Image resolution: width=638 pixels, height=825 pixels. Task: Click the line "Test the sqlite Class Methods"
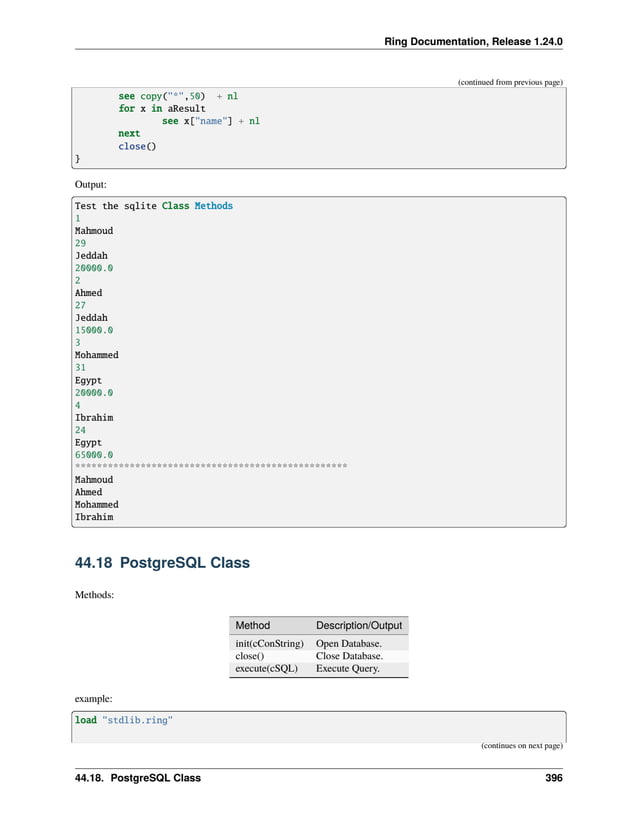(x=154, y=206)
